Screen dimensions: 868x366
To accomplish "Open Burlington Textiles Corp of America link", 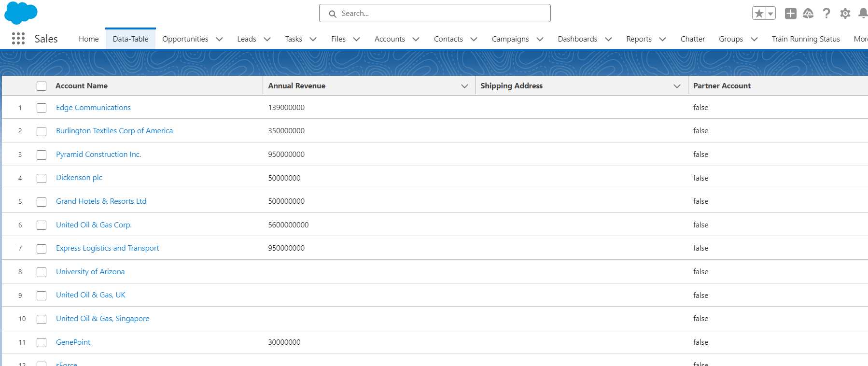I will (x=114, y=131).
